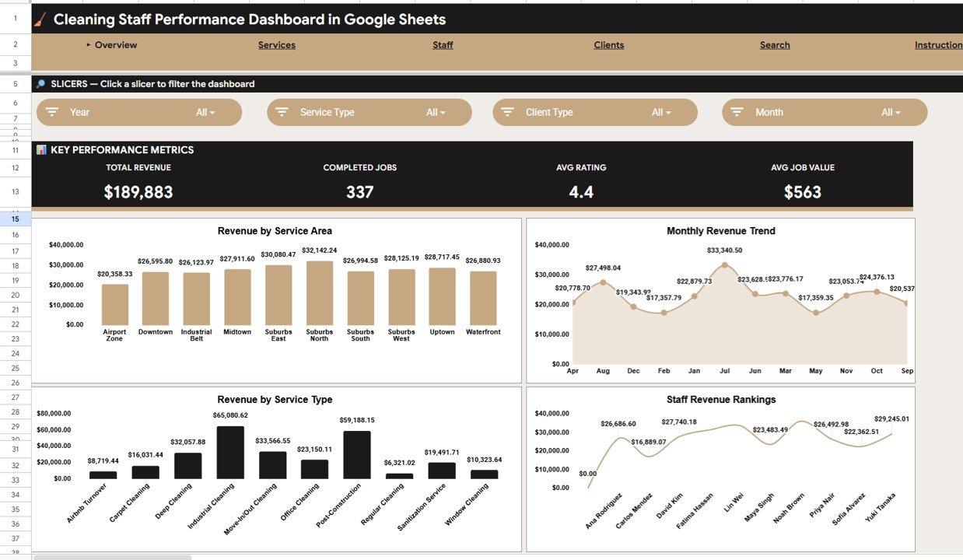Click the Client Type slicer filter icon
963x560 pixels.
(x=508, y=112)
